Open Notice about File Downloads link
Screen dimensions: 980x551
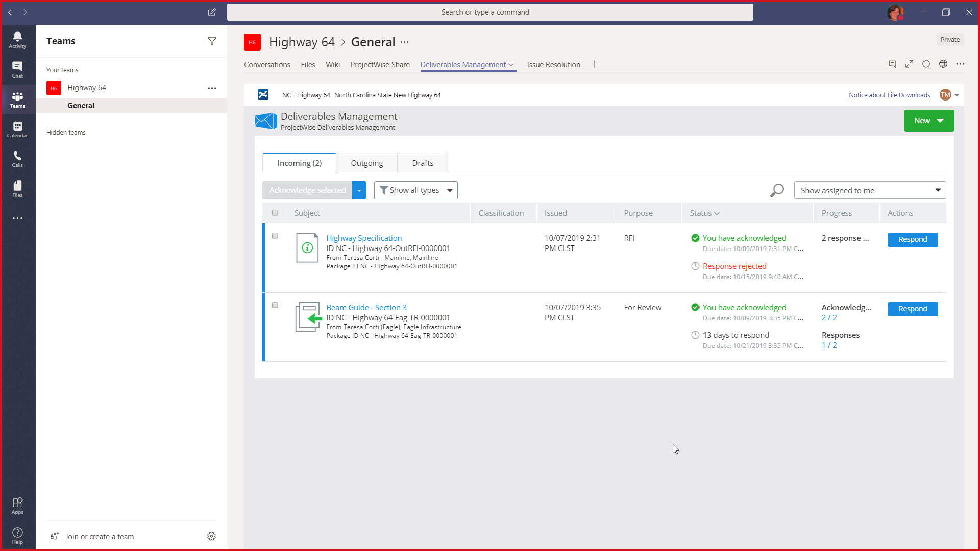coord(889,95)
